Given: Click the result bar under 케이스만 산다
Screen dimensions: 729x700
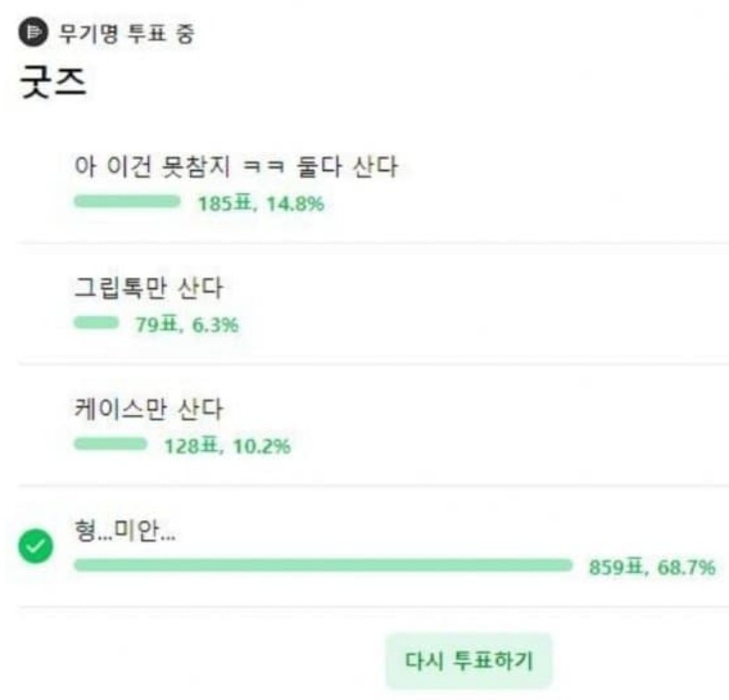Looking at the screenshot, I should pos(110,445).
